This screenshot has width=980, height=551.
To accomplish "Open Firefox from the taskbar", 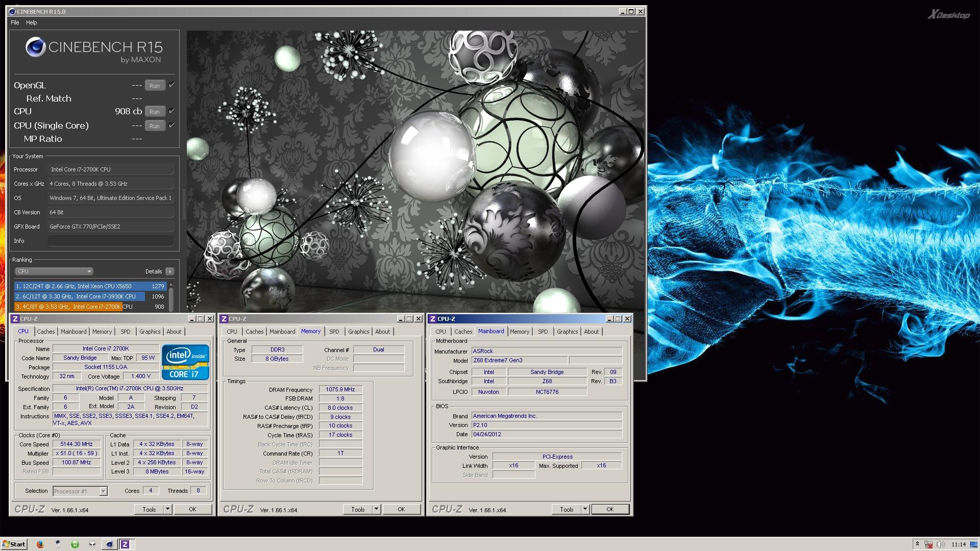I will tap(40, 544).
